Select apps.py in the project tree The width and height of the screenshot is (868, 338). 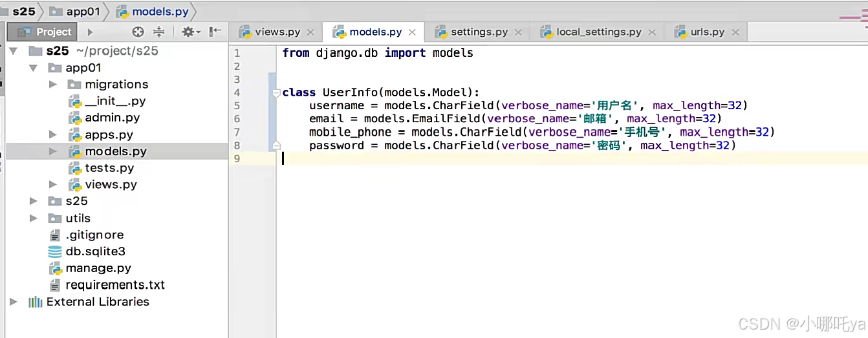[x=117, y=134]
